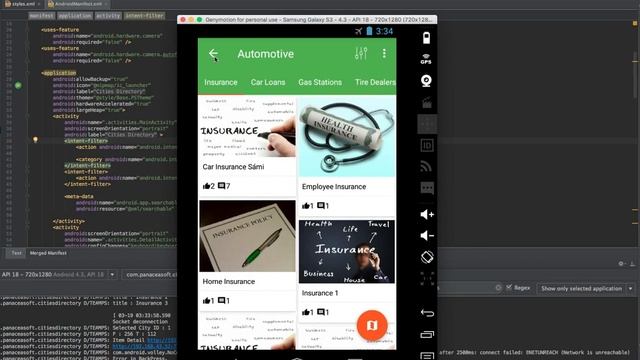Lower emulator volume with volume down icon
This screenshot has height=360, width=640.
pyautogui.click(x=427, y=236)
